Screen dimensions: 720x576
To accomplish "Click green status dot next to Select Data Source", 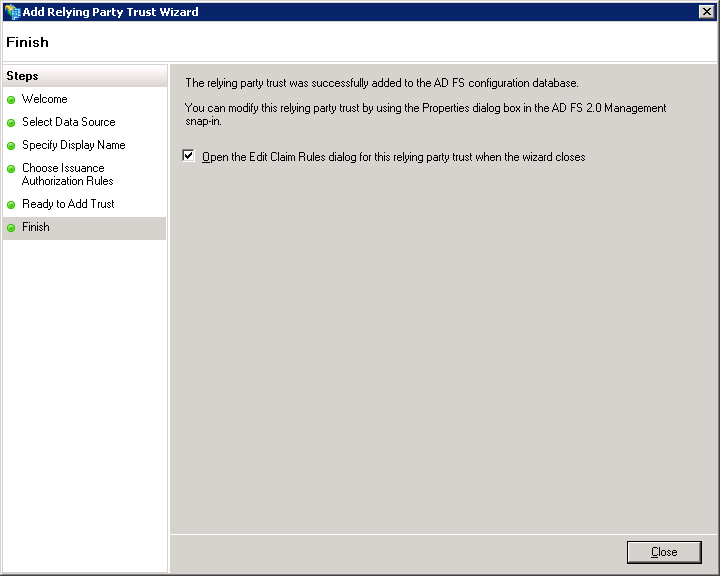I will pyautogui.click(x=11, y=123).
